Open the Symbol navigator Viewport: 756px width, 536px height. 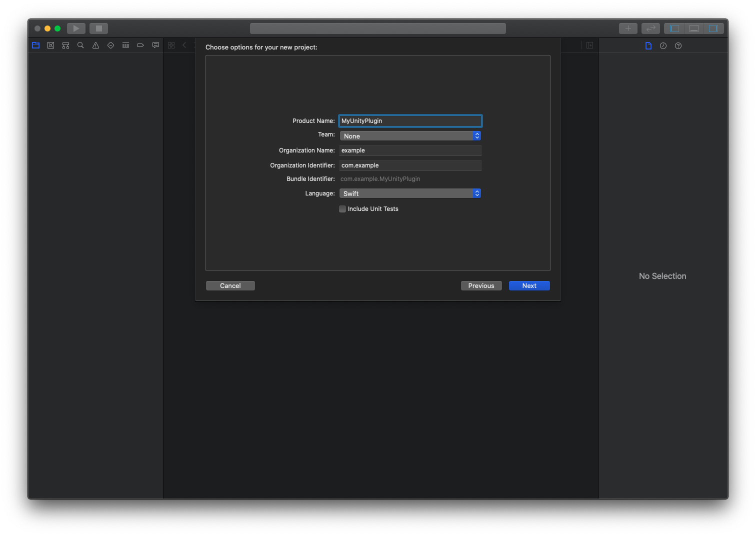(x=65, y=45)
